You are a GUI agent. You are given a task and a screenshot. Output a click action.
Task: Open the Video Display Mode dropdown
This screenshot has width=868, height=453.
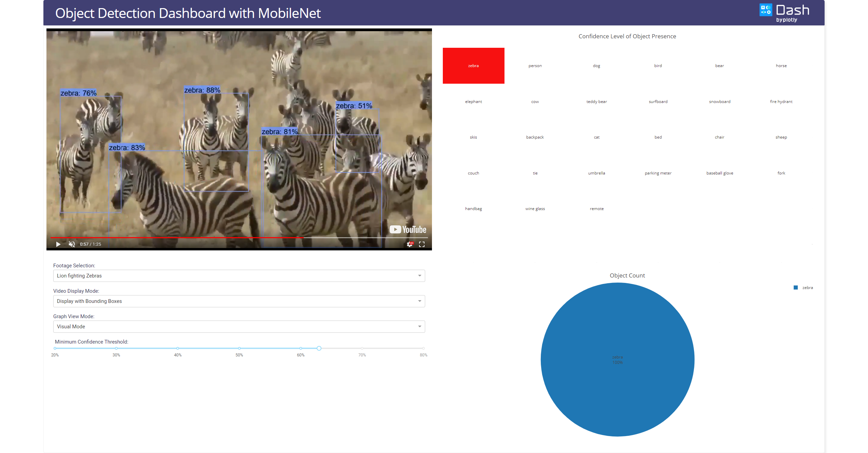[x=239, y=301]
